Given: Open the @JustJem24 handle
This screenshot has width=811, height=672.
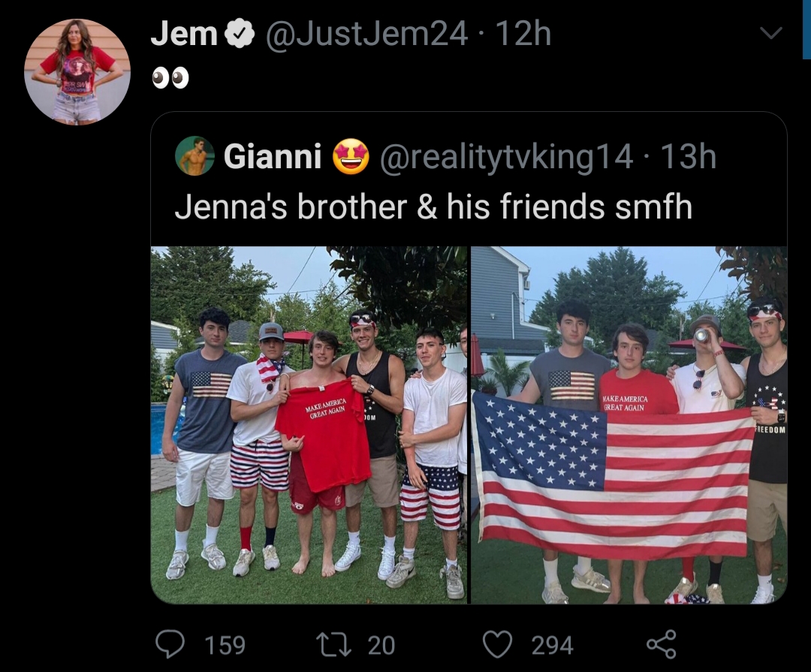Looking at the screenshot, I should point(366,34).
